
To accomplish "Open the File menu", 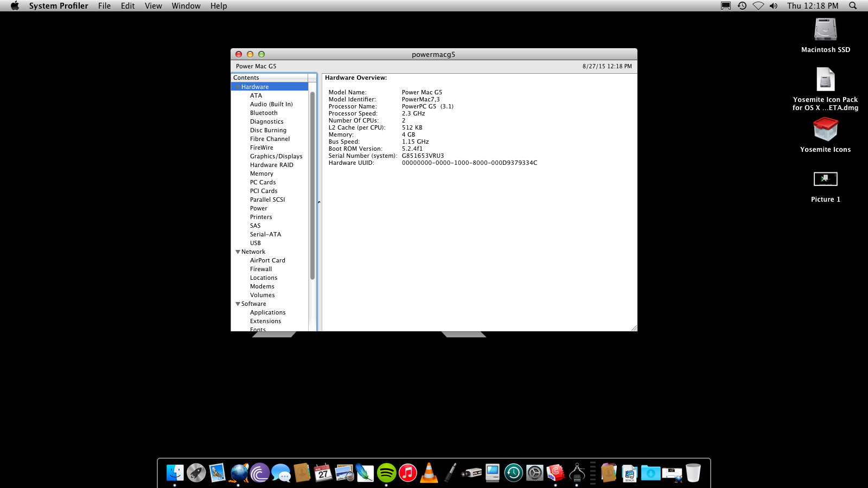I will point(104,6).
